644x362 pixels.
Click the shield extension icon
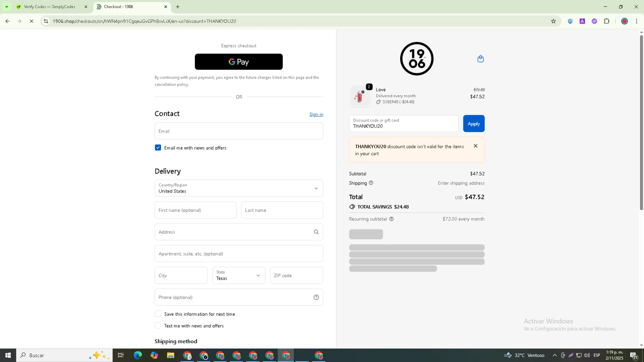click(570, 21)
